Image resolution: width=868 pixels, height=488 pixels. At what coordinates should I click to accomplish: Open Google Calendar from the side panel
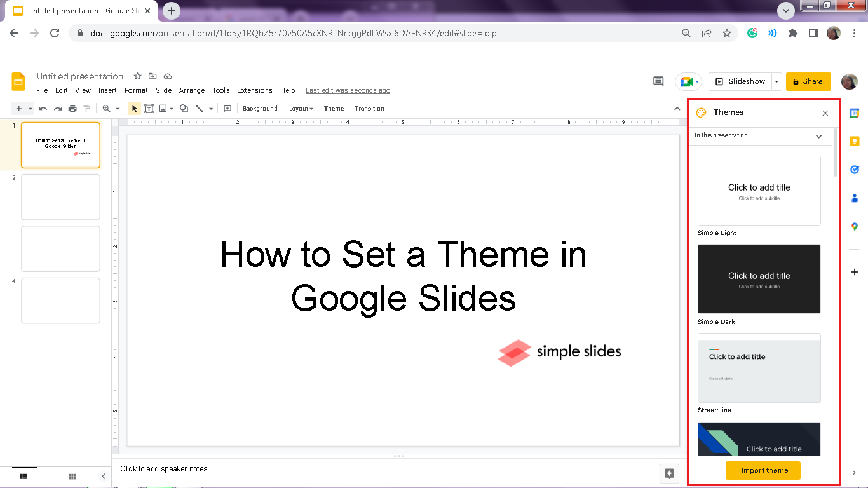(854, 113)
